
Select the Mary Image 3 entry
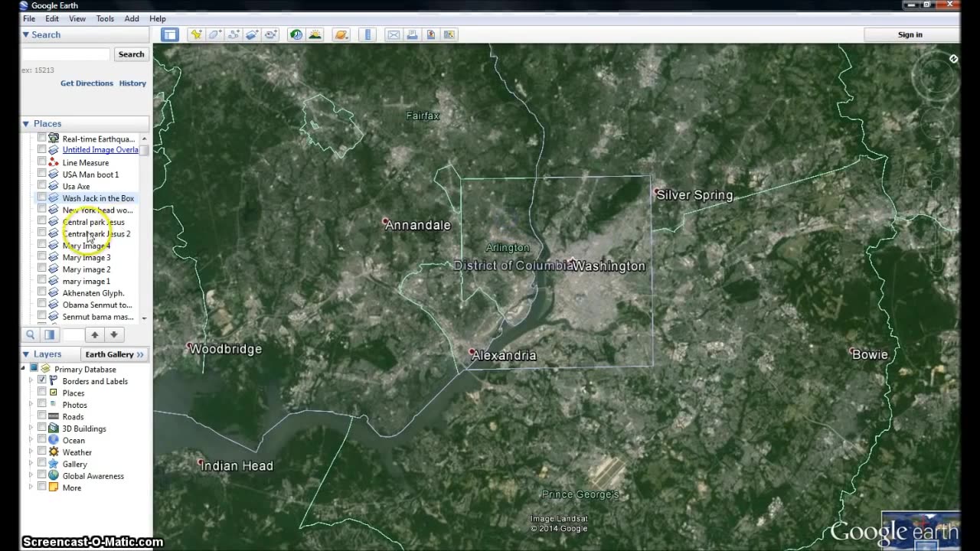87,257
